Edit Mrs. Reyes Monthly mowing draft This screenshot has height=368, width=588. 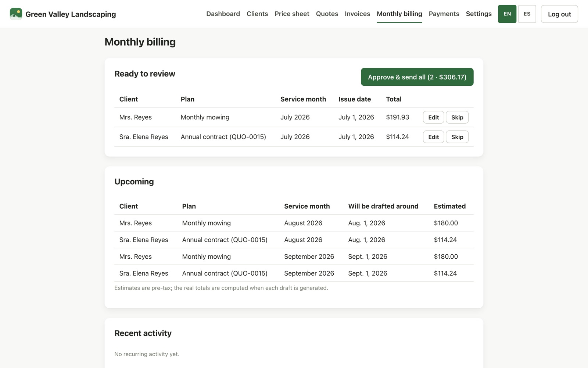coord(433,117)
